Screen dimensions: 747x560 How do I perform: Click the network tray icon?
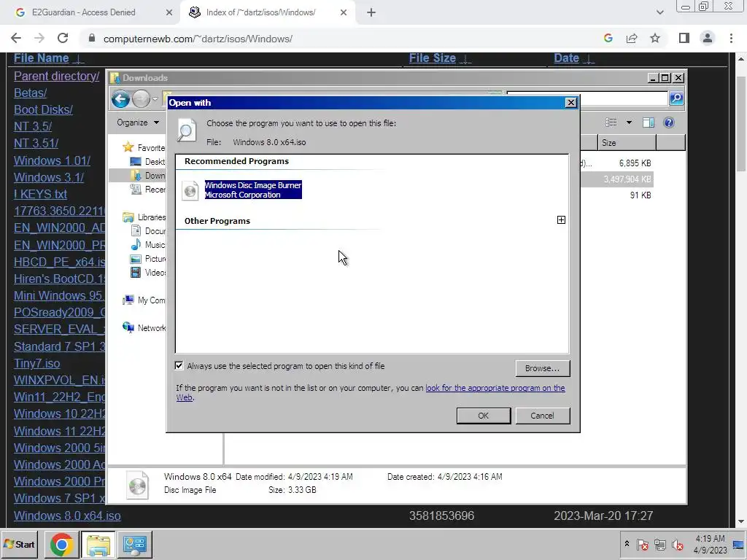click(x=659, y=544)
